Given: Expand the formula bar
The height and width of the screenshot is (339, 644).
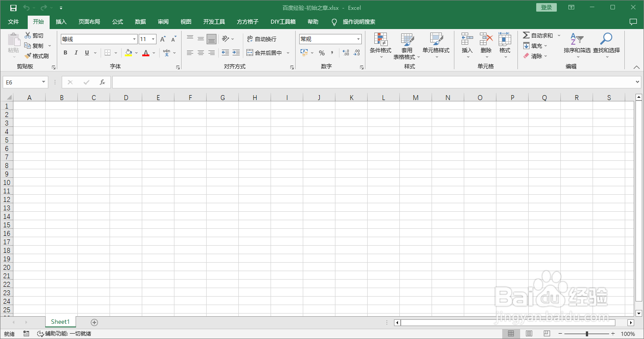Looking at the screenshot, I should tap(637, 82).
